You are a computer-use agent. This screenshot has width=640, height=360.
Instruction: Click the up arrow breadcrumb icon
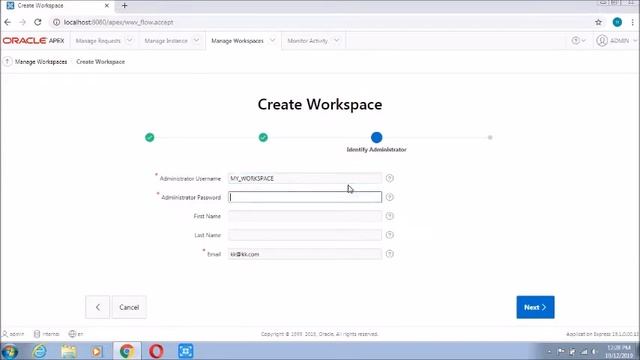click(7, 62)
